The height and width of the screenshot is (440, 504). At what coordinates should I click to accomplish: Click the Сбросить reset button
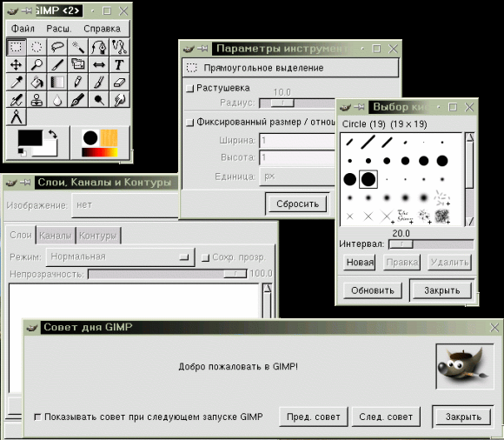tap(298, 204)
